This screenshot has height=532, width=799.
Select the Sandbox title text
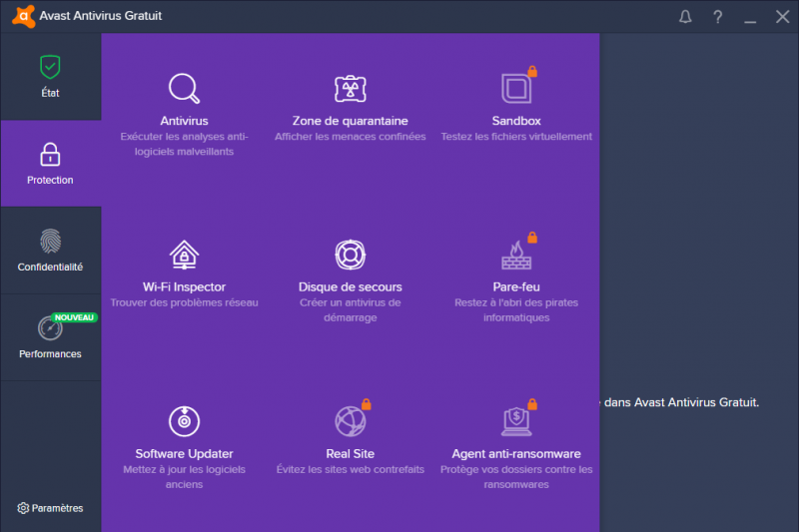tap(516, 121)
